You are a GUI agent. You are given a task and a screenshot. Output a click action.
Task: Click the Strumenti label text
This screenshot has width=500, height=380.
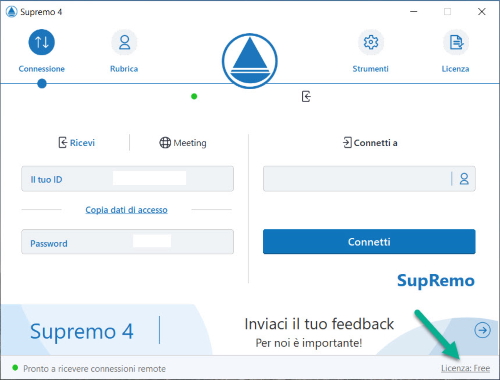[x=371, y=69]
